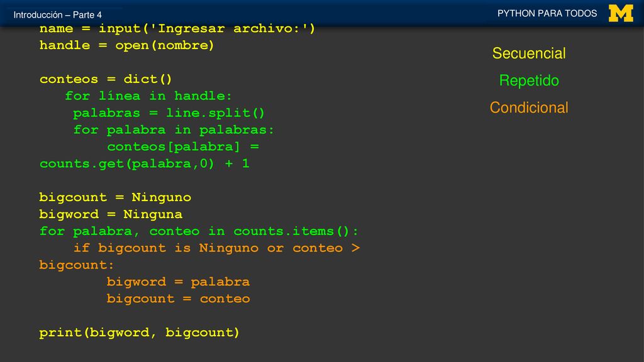Select the orange Condicional legend label
The height and width of the screenshot is (362, 644).
point(529,107)
